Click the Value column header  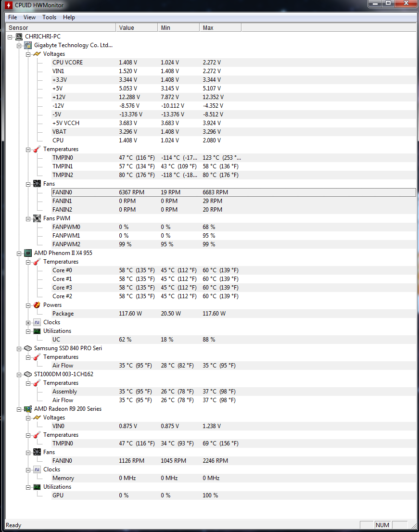pyautogui.click(x=137, y=27)
